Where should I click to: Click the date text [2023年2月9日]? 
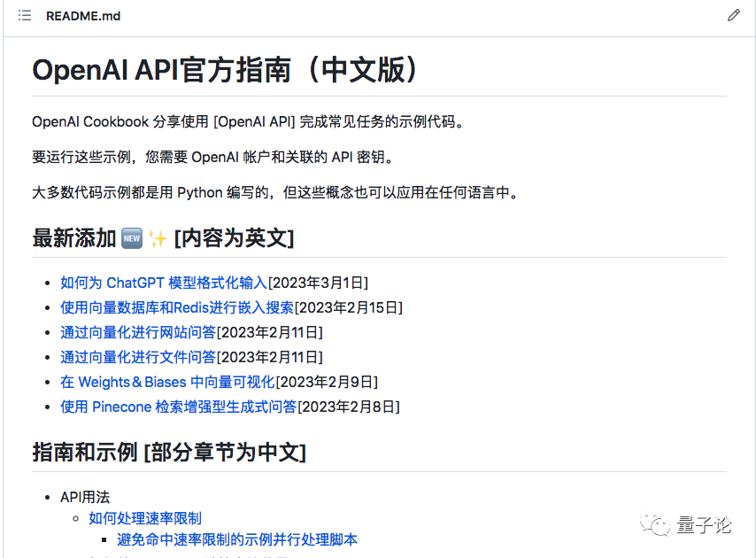click(x=327, y=382)
